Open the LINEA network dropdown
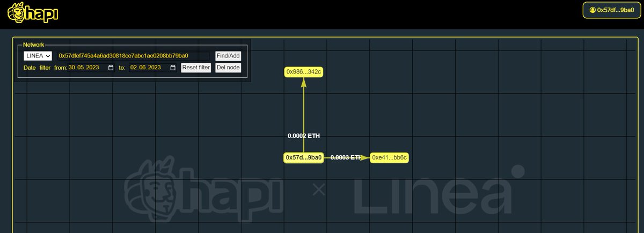 (x=38, y=56)
